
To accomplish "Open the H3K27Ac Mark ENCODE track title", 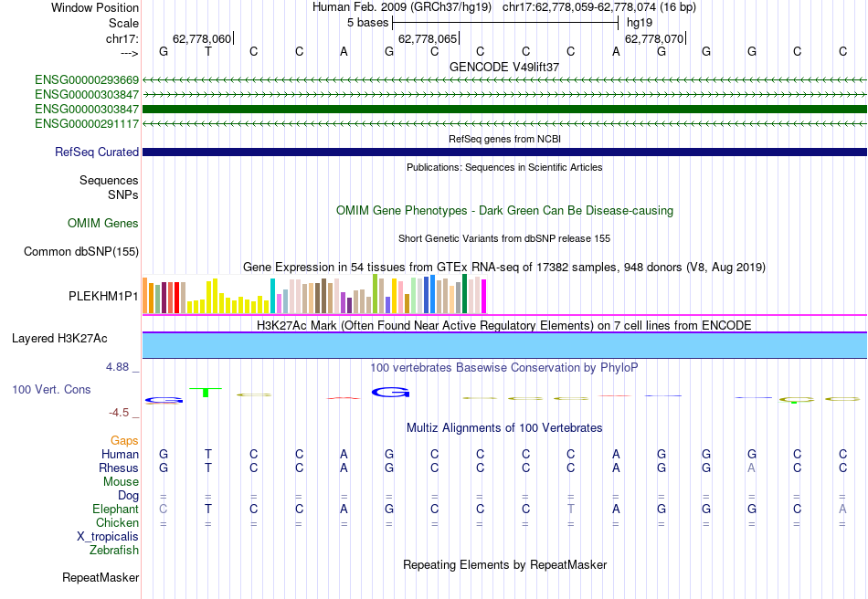I will pyautogui.click(x=504, y=325).
